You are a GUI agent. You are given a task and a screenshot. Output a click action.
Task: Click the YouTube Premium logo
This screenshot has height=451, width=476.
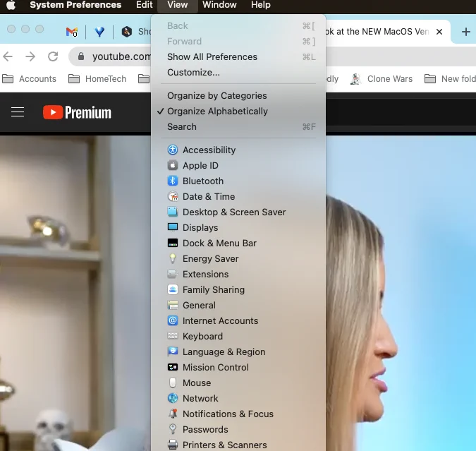click(77, 112)
